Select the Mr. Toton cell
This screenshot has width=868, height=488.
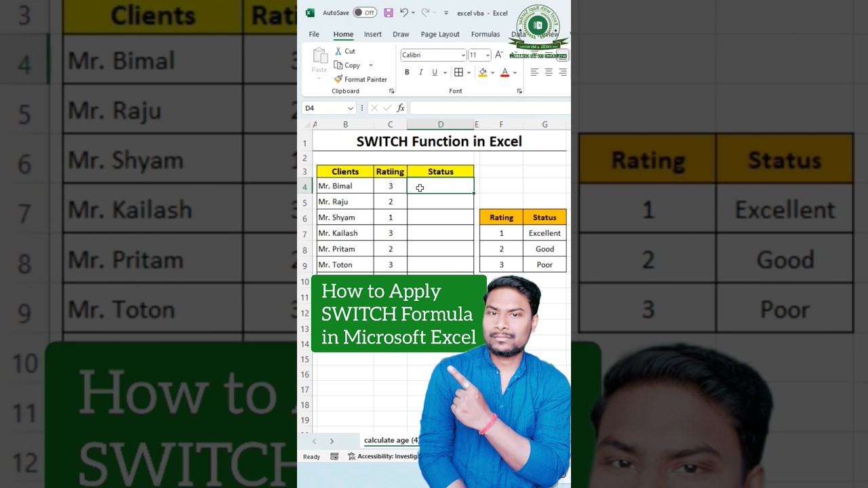345,265
